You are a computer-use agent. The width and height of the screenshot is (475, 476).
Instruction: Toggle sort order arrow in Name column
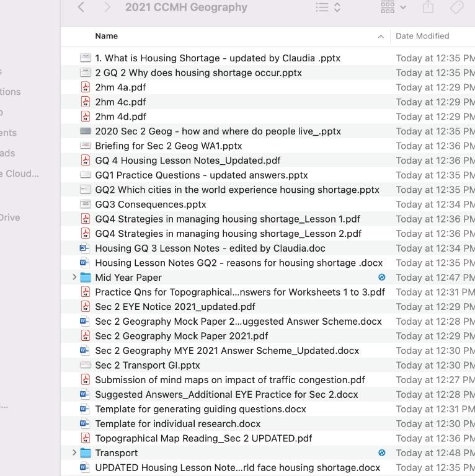click(x=380, y=37)
